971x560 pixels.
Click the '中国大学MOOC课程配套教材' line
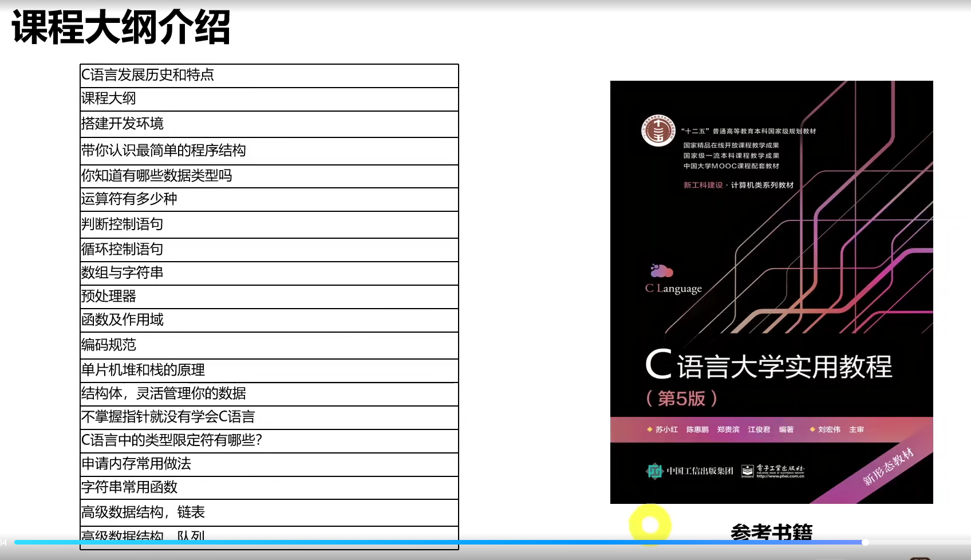coord(731,166)
